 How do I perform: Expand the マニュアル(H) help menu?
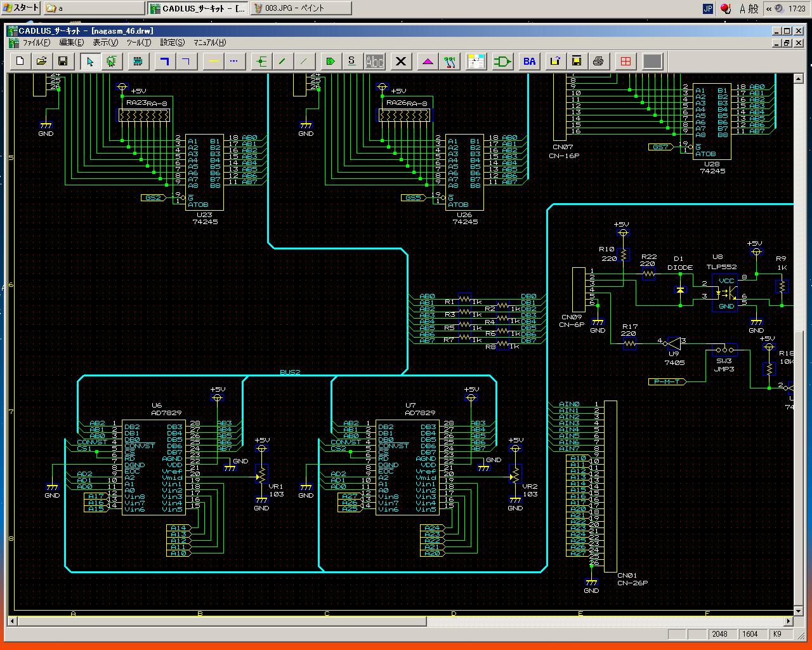(x=209, y=43)
